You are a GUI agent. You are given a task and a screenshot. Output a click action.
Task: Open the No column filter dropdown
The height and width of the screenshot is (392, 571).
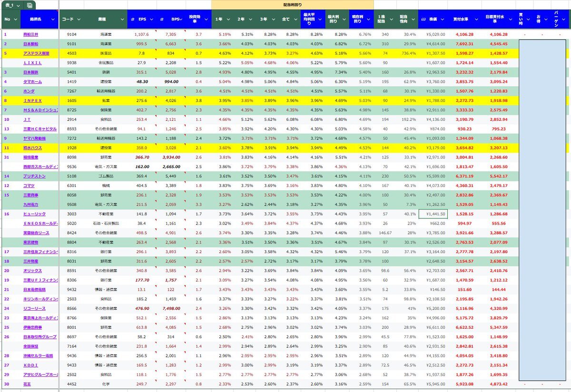click(x=16, y=20)
